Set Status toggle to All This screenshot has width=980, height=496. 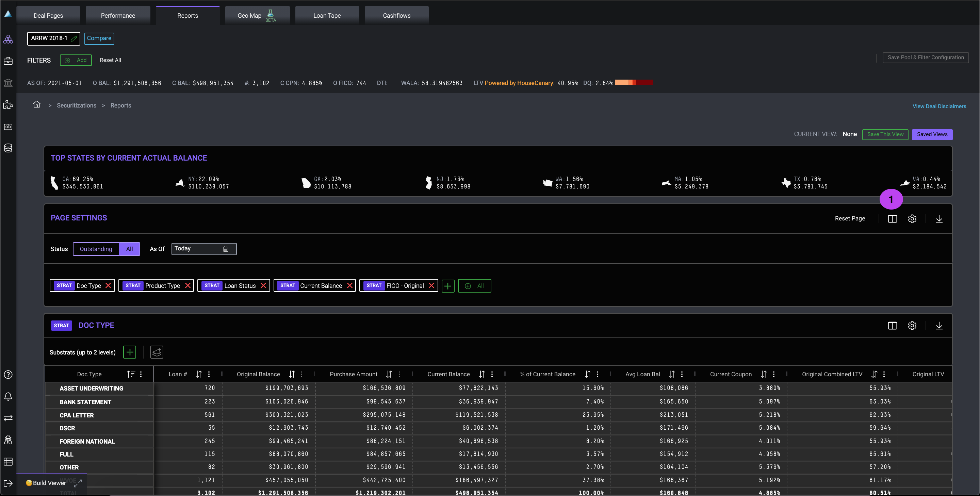(129, 249)
